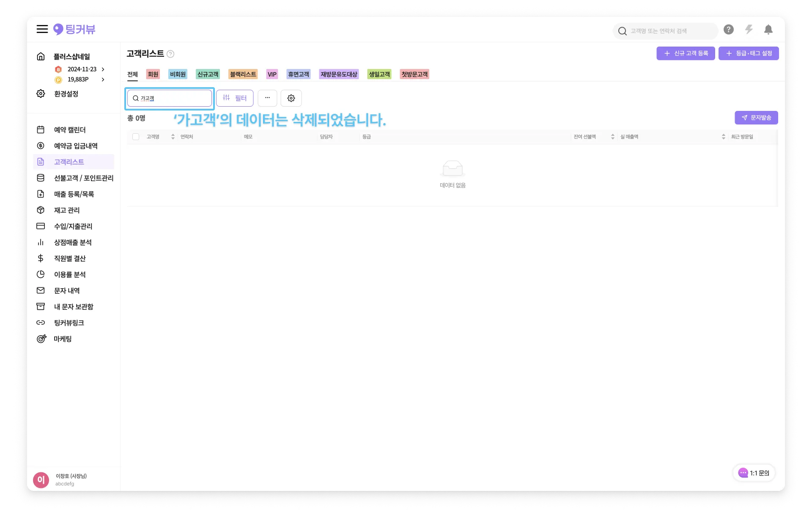Open the 예약 캘린더 sidebar item

70,130
